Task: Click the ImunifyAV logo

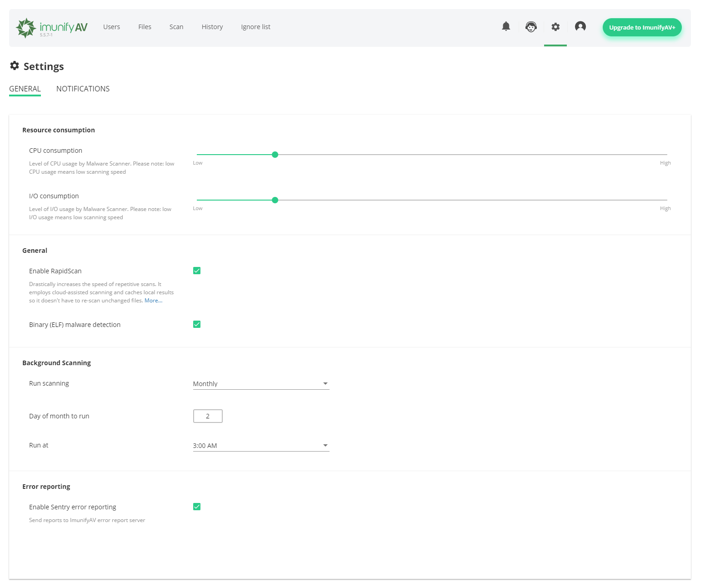Action: coord(51,27)
